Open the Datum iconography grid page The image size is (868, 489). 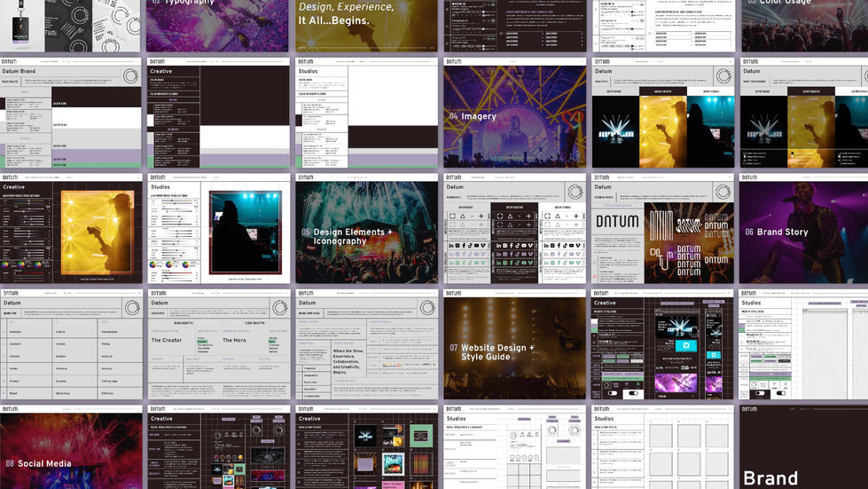514,229
